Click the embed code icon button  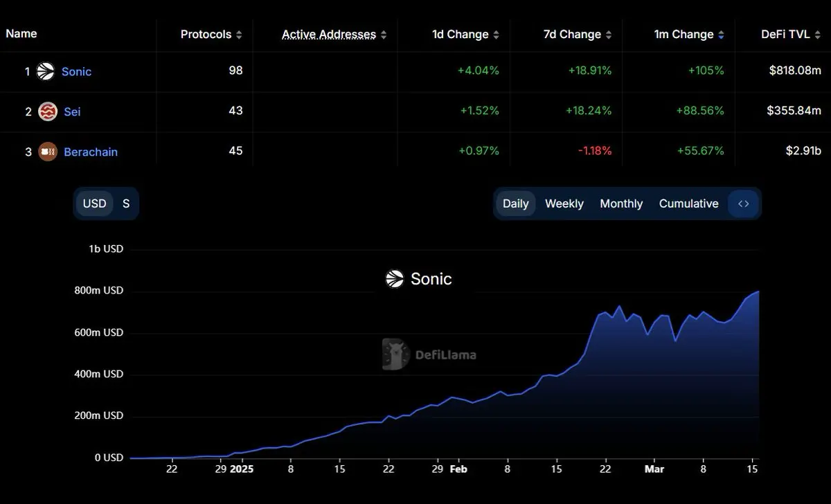coord(744,204)
